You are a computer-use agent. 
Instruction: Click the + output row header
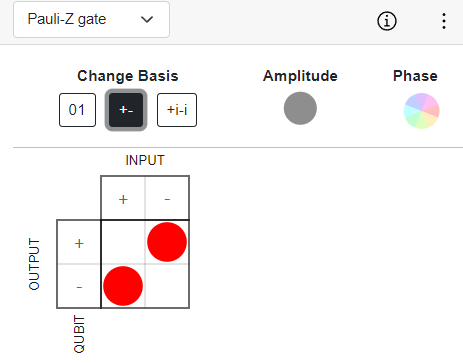[x=79, y=242]
